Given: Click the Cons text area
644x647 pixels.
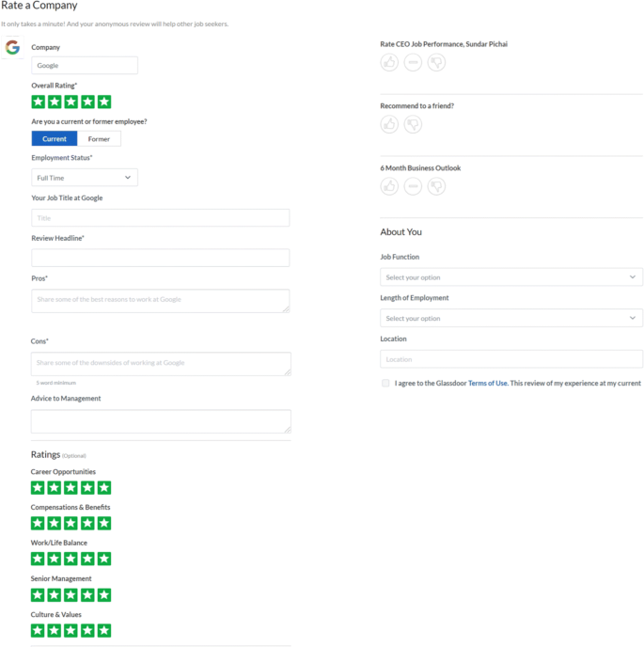Looking at the screenshot, I should 161,364.
